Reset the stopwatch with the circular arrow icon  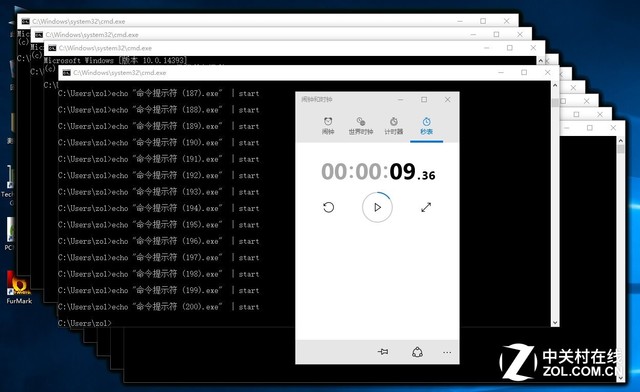(329, 207)
